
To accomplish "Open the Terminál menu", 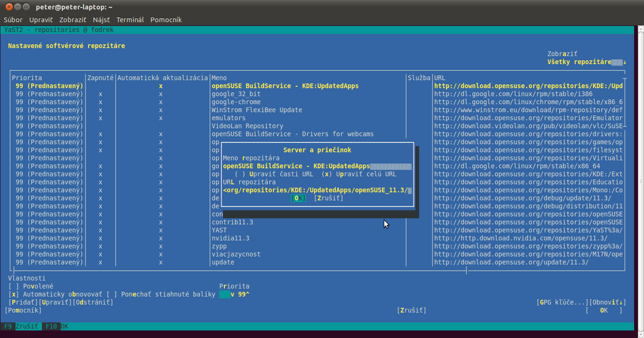I will click(x=130, y=20).
